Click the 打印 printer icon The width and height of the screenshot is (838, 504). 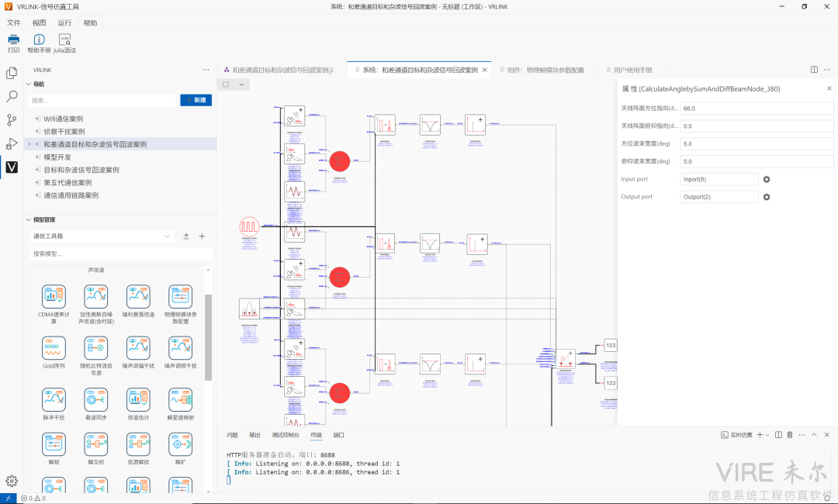pos(13,40)
